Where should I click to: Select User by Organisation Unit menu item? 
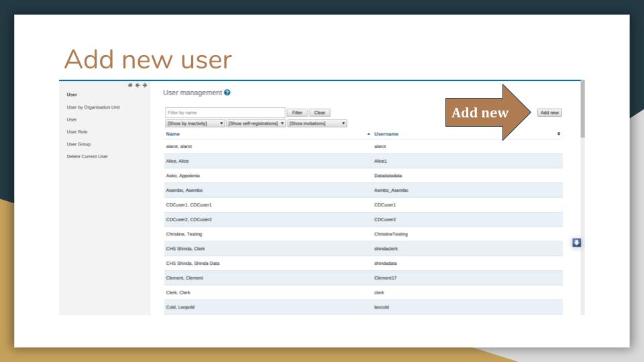point(93,107)
